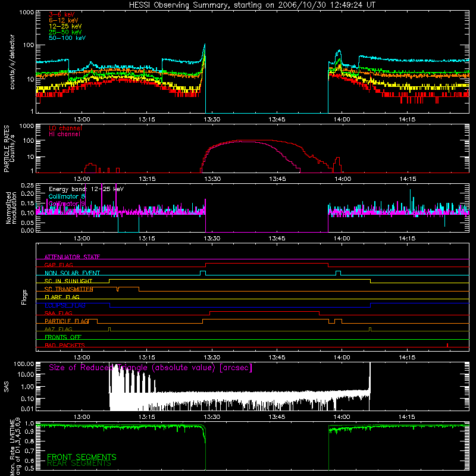This screenshot has width=476, height=476.
Task: Click the 'Energy band: 12-25 keV' label
Action: (x=86, y=189)
